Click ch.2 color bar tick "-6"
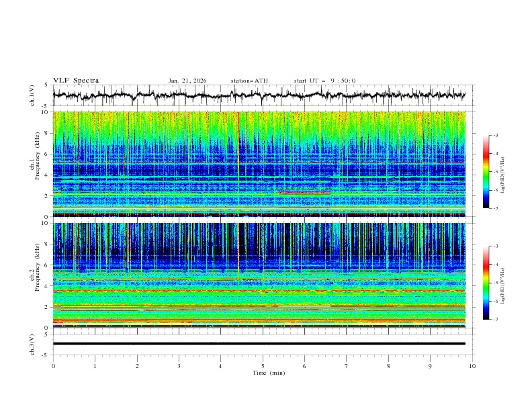532x411 pixels. [495, 301]
